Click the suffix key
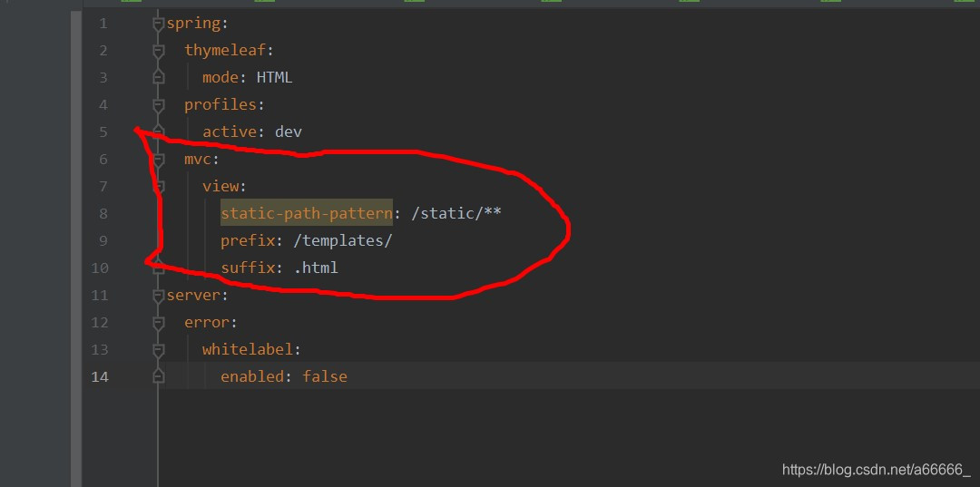 [248, 268]
